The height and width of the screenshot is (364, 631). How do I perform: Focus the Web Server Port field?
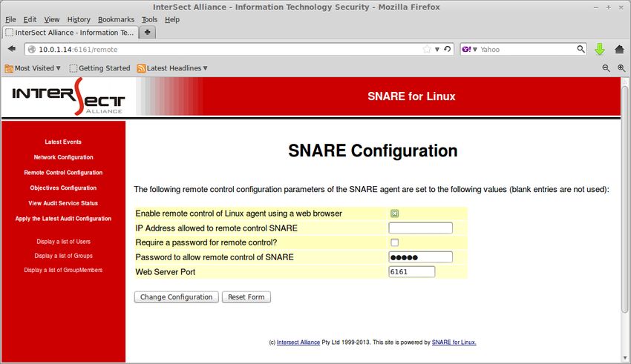pos(412,271)
